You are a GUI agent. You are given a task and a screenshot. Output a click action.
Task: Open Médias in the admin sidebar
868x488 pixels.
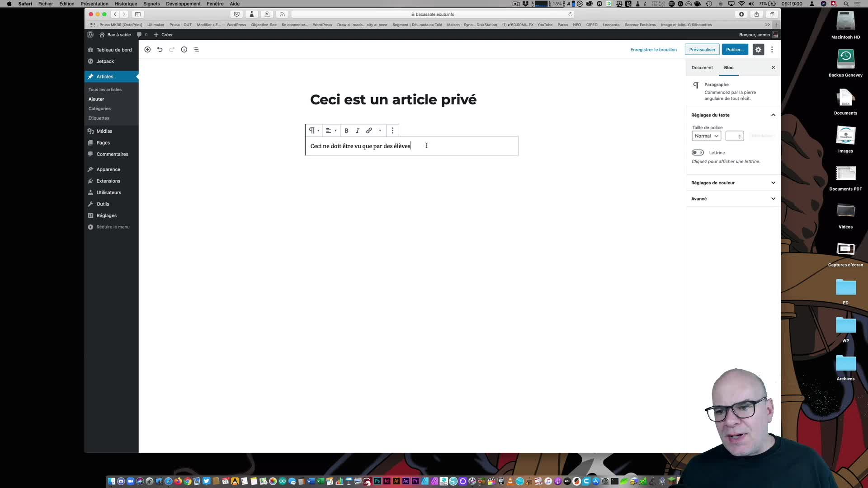[x=104, y=131]
